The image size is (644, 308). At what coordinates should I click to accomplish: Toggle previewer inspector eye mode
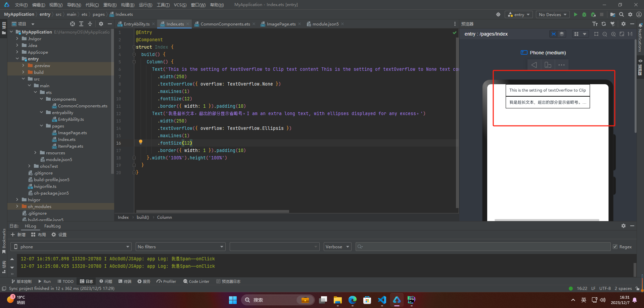[x=554, y=34]
